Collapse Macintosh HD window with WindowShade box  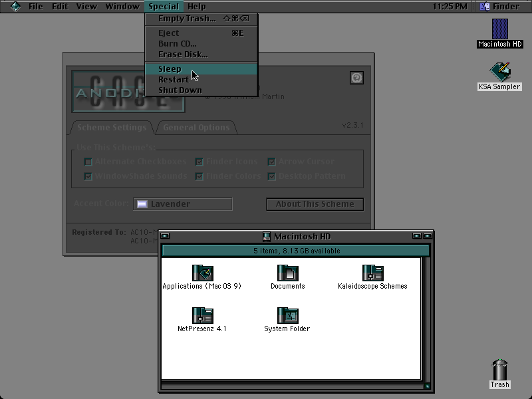[x=428, y=236]
